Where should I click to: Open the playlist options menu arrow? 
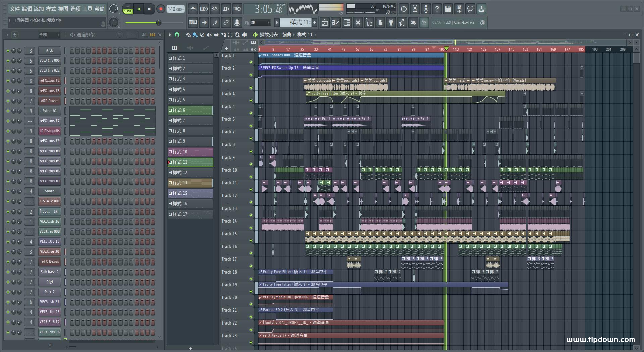coord(170,35)
